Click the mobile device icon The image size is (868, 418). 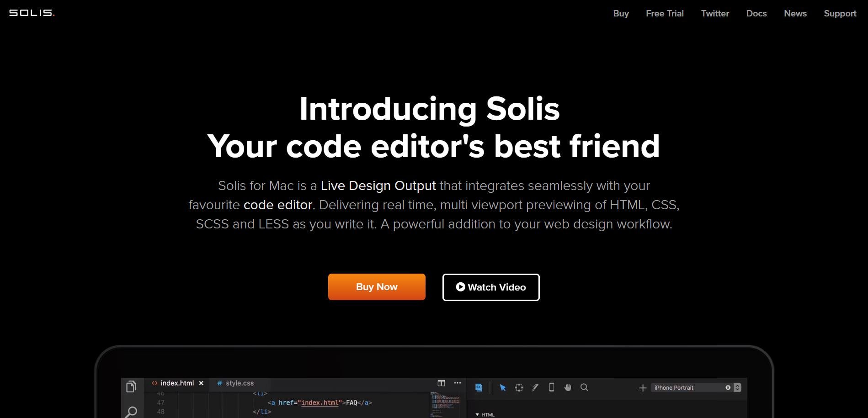pos(552,387)
